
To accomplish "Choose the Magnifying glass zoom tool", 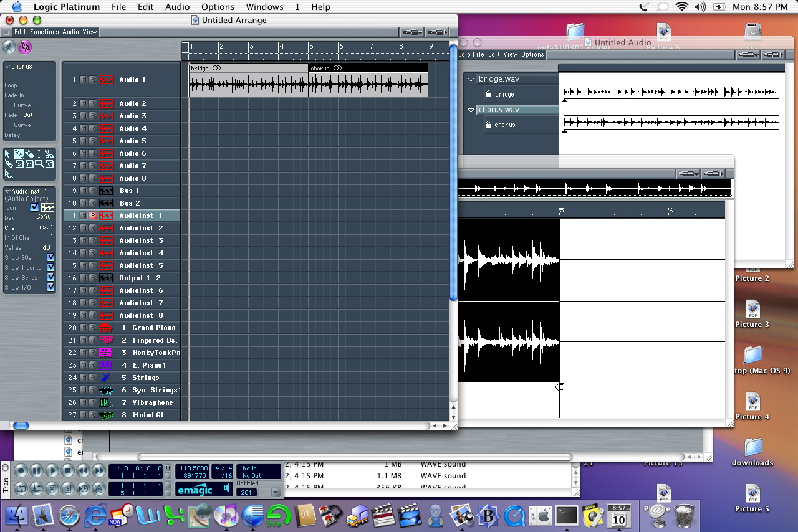I will pos(39,164).
